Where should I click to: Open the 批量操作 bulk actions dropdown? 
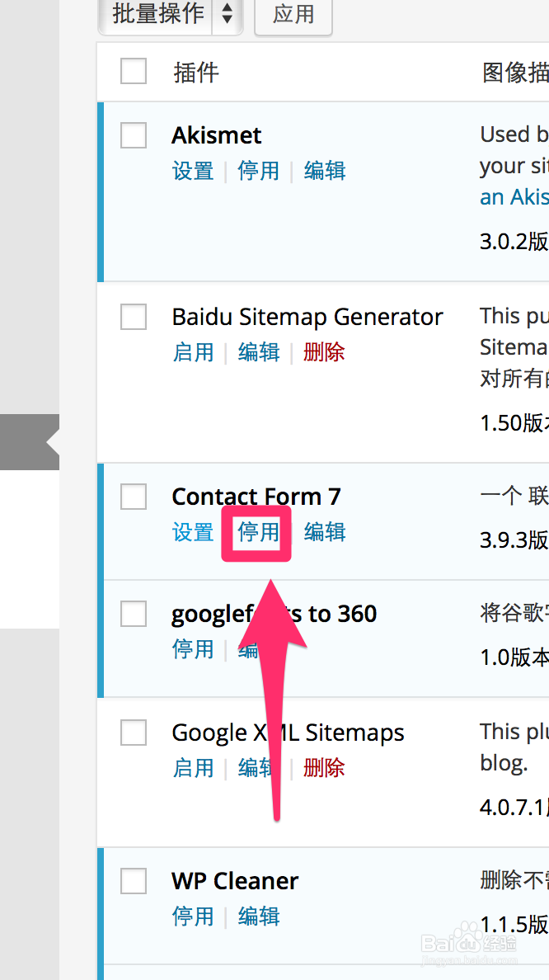tap(170, 16)
